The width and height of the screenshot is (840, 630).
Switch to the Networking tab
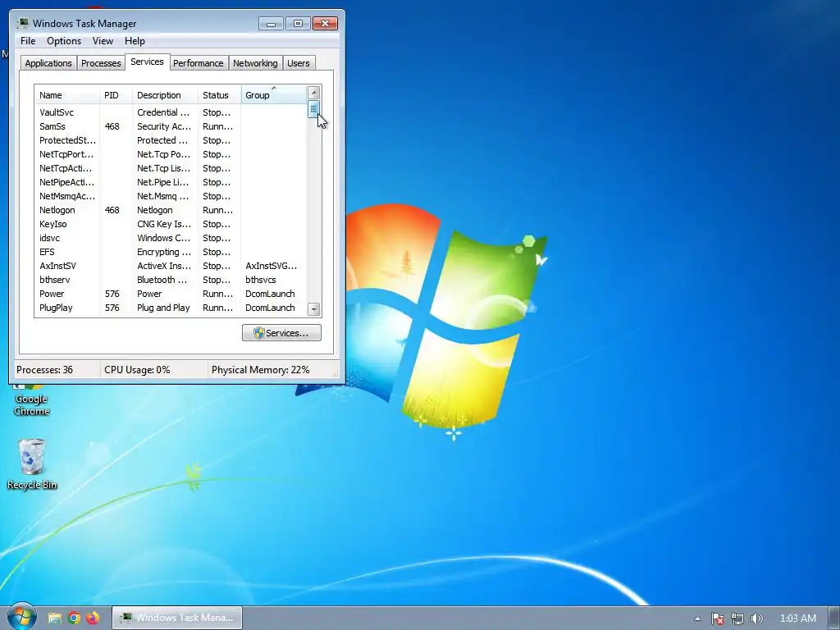click(x=255, y=62)
